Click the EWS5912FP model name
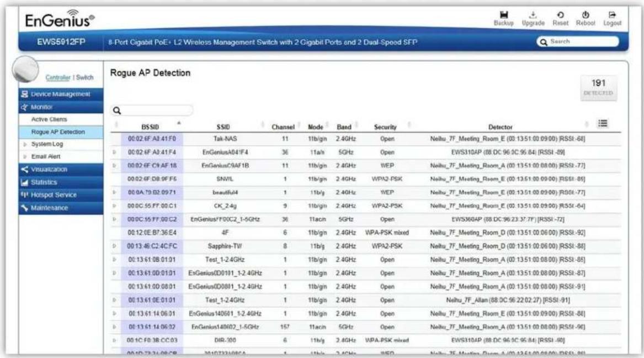644x358 pixels. (61, 42)
